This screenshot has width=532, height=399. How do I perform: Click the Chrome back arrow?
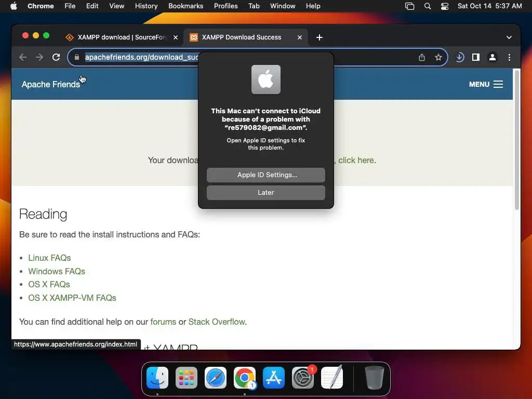coord(23,57)
